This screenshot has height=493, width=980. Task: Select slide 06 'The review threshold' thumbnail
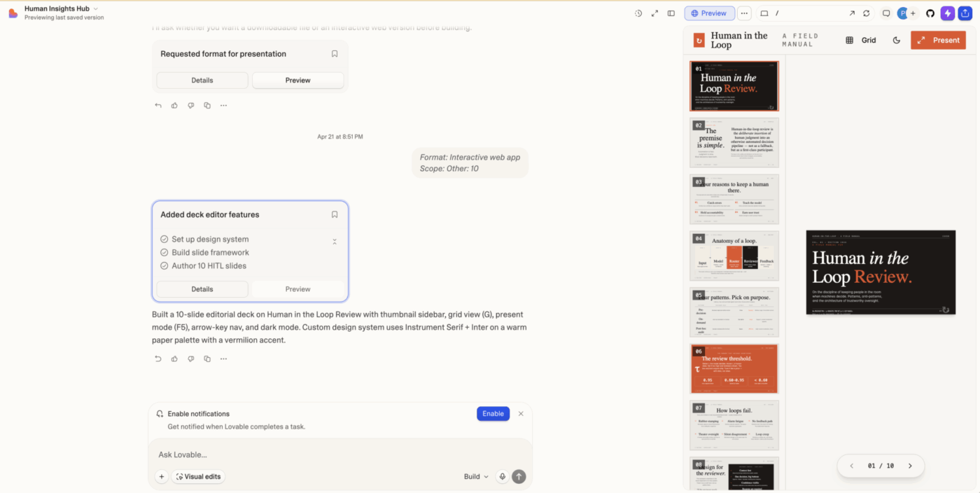coord(734,369)
